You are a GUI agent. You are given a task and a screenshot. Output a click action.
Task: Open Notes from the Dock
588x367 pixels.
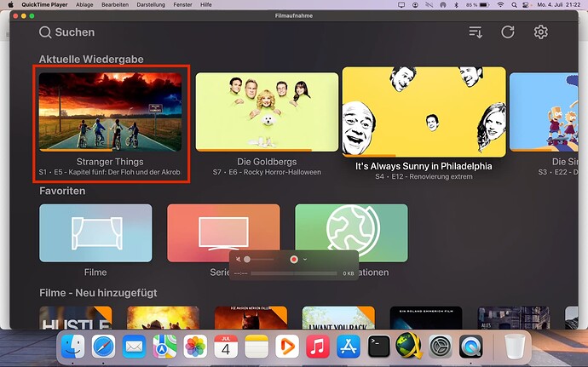coord(257,347)
